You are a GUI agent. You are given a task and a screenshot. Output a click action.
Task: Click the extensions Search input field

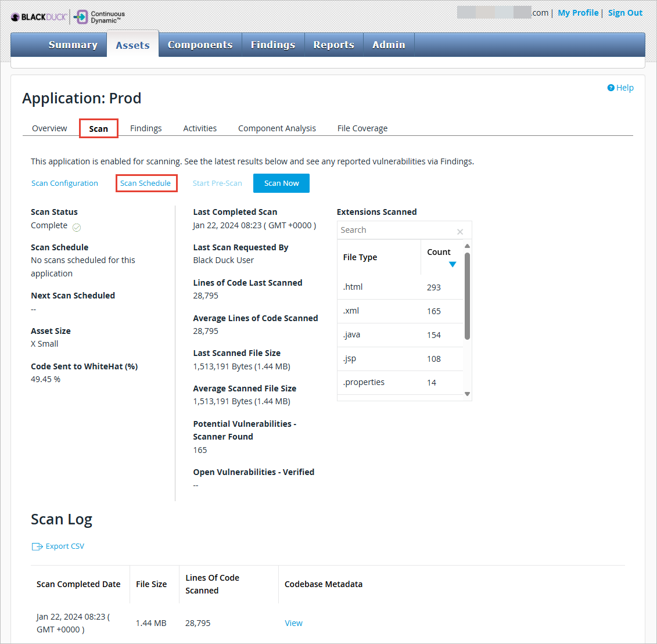tap(398, 230)
